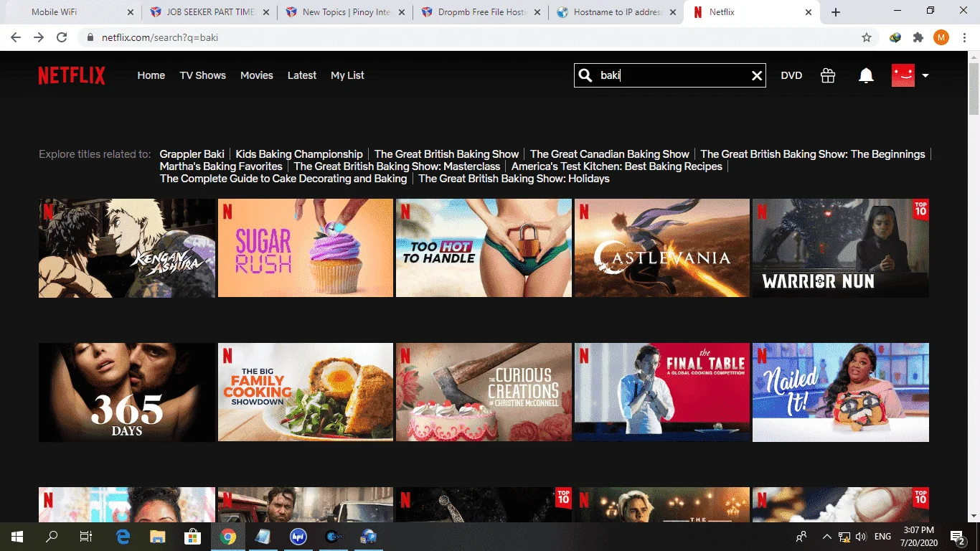
Task: Open 'The Complete Guide to Cake Decorating and Baking'
Action: click(283, 179)
